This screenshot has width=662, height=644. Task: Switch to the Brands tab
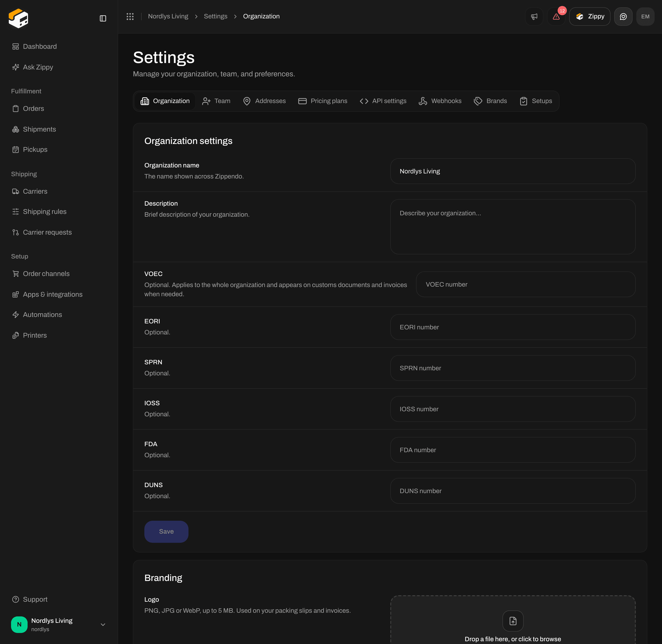click(491, 101)
